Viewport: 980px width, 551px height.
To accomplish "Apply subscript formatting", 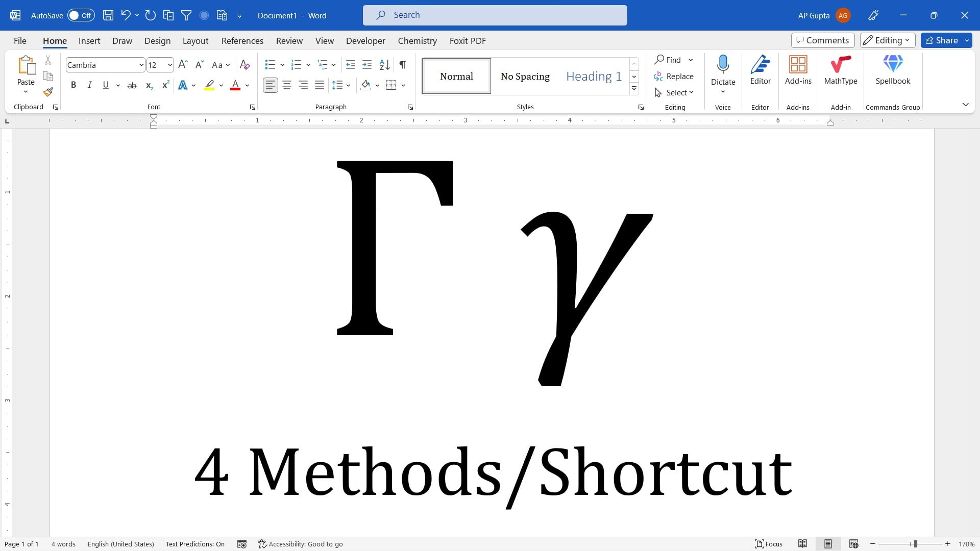I will coord(149,86).
